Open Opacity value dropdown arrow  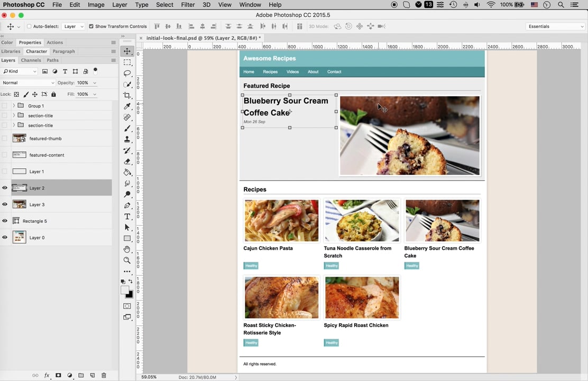click(x=95, y=83)
